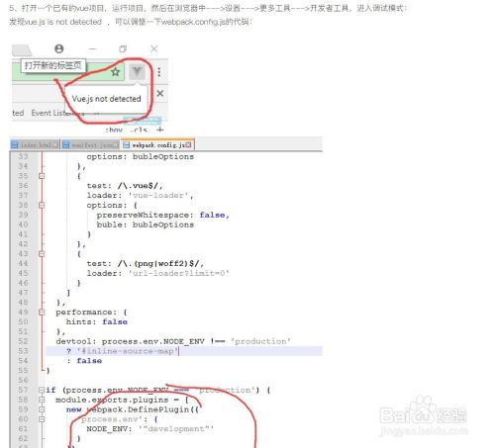Collapse the if-block fold at line 57

(42, 390)
